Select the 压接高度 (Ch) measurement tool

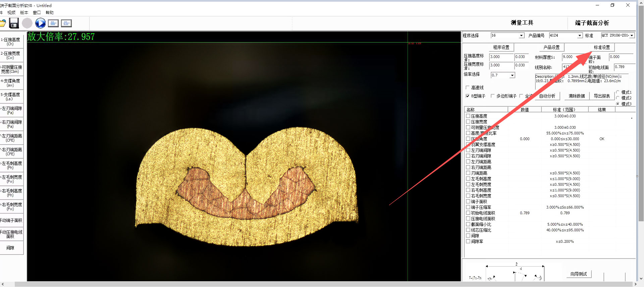coord(11,42)
